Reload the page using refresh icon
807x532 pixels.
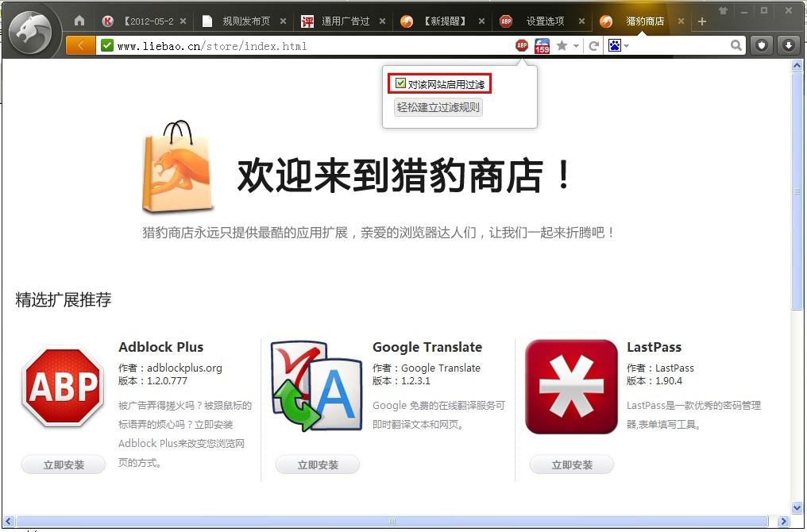[594, 45]
